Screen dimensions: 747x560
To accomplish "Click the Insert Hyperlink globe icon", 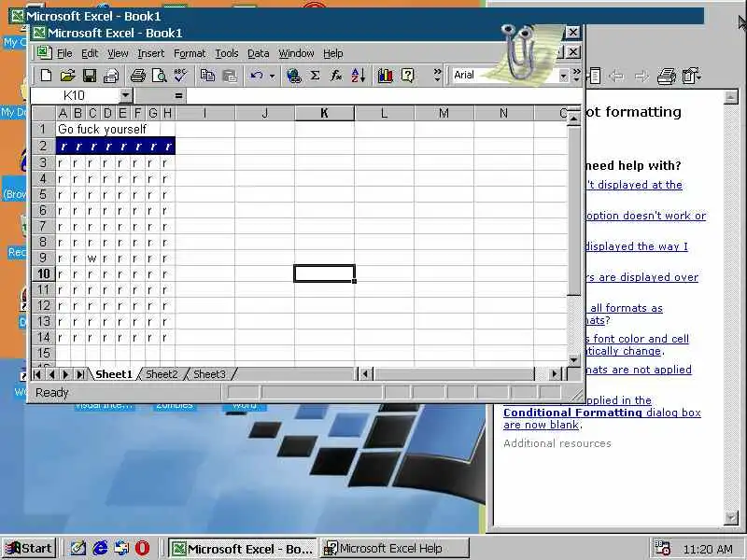I will pyautogui.click(x=293, y=76).
